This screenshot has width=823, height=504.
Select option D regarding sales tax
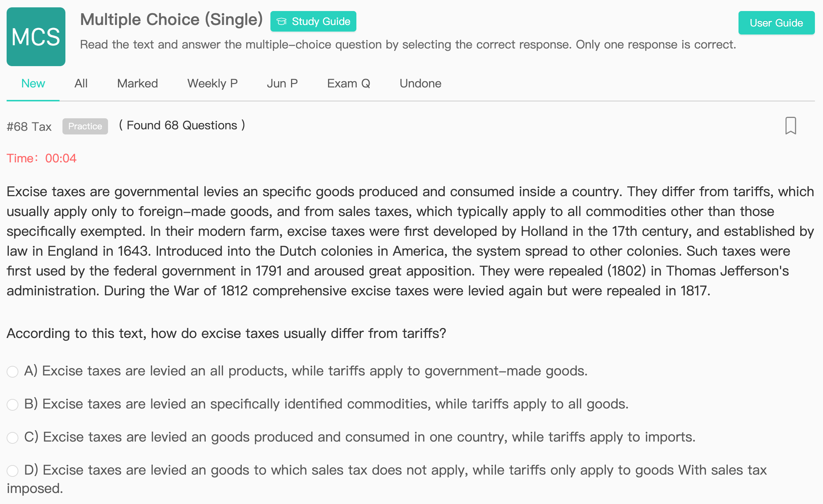pyautogui.click(x=12, y=471)
